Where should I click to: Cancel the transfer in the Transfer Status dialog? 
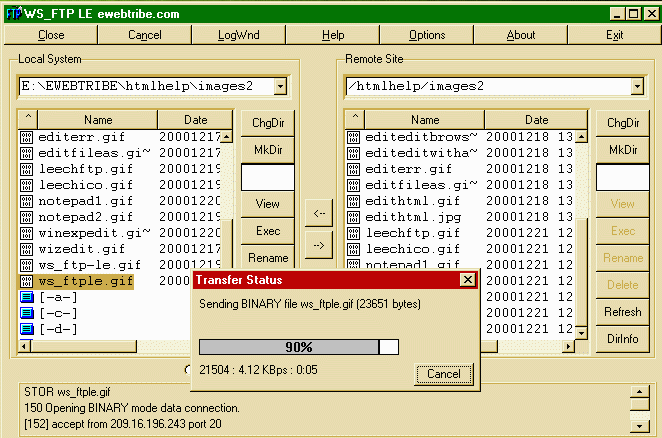[x=443, y=373]
